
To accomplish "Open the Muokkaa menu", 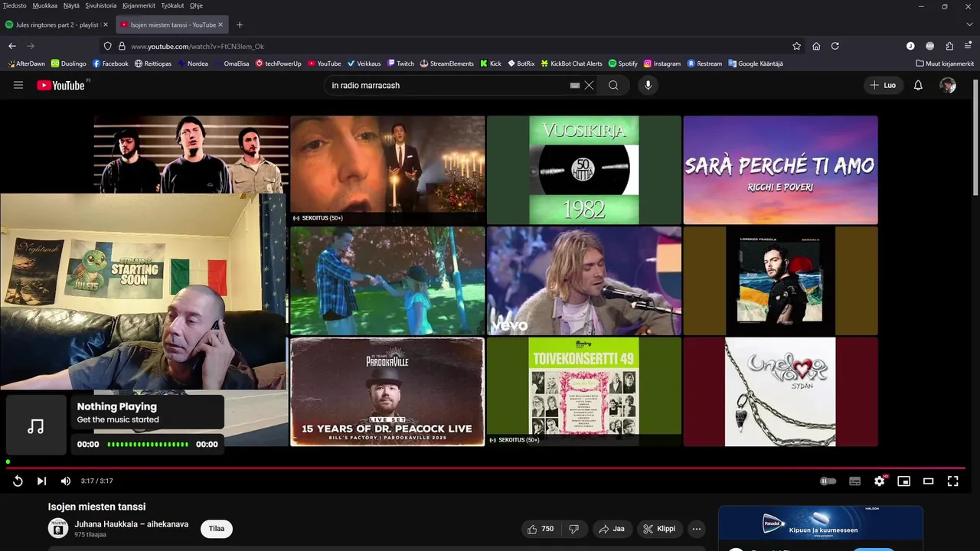I will 44,5.
